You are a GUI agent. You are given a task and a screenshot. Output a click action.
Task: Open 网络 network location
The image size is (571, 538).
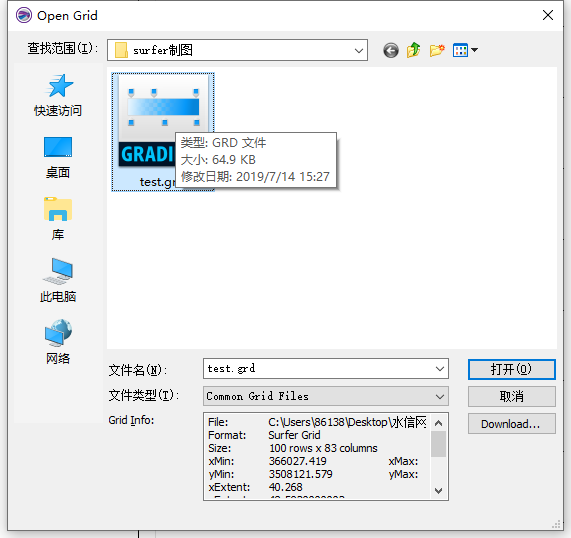tap(58, 342)
